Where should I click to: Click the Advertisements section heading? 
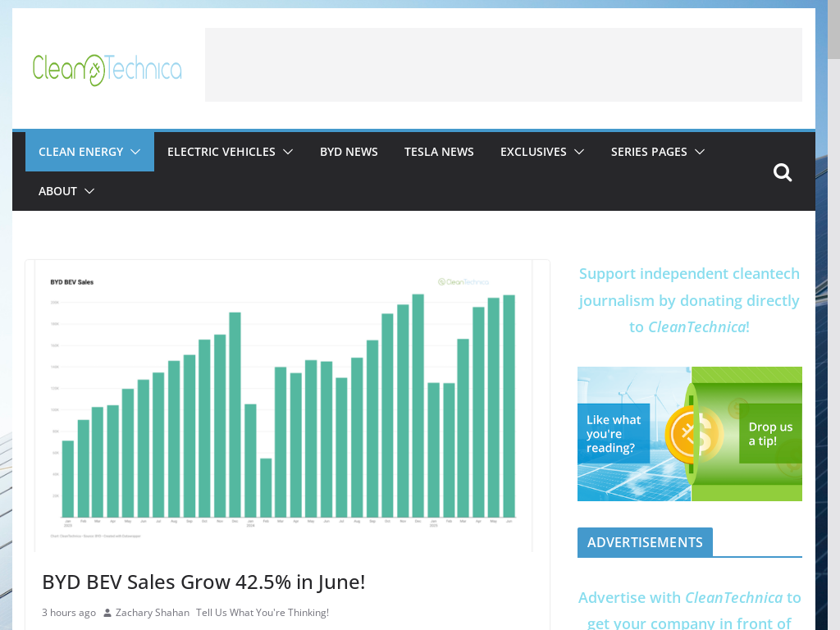(x=645, y=543)
